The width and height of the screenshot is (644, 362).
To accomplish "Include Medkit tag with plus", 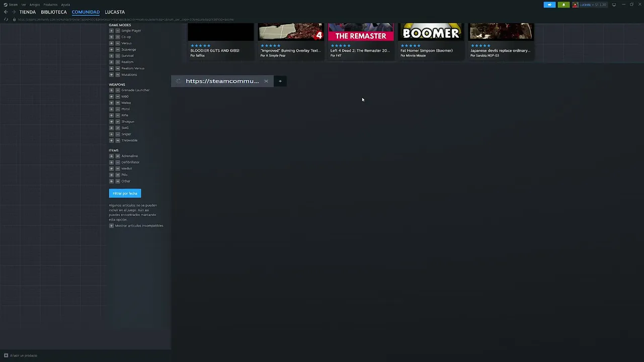I will coord(111,168).
